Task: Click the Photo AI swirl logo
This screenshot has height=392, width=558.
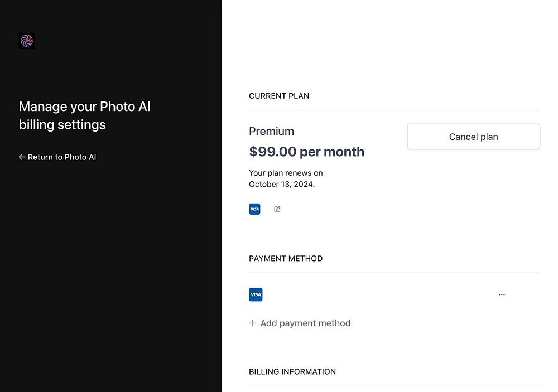Action: (27, 40)
